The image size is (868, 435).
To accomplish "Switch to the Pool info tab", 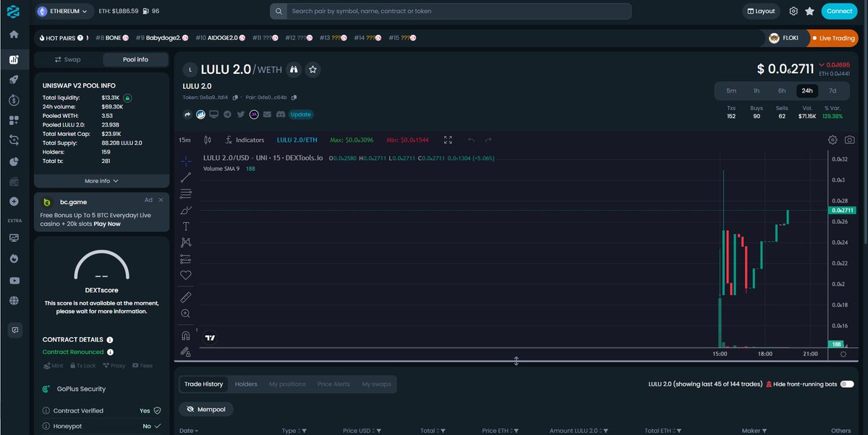I will [x=135, y=59].
